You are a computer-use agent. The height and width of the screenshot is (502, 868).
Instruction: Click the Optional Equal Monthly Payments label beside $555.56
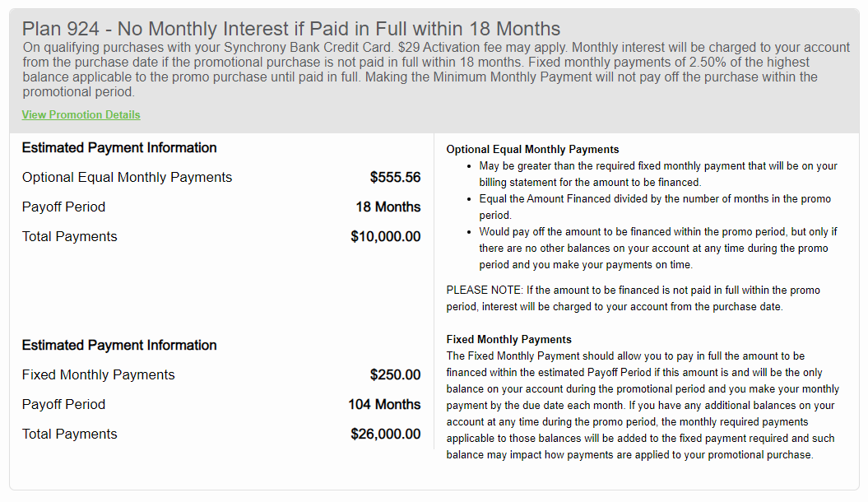(127, 177)
